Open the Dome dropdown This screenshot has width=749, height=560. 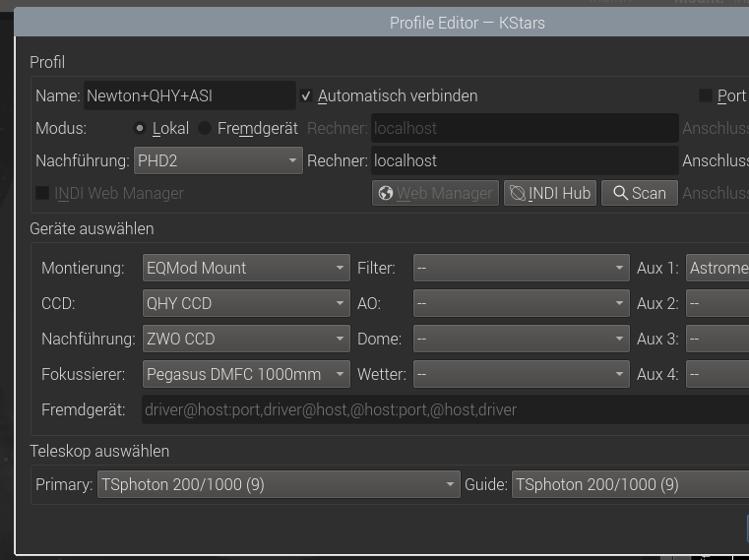coord(521,339)
